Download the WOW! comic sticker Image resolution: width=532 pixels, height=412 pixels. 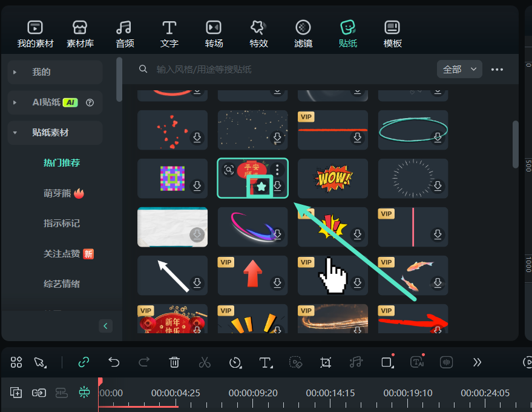(358, 185)
